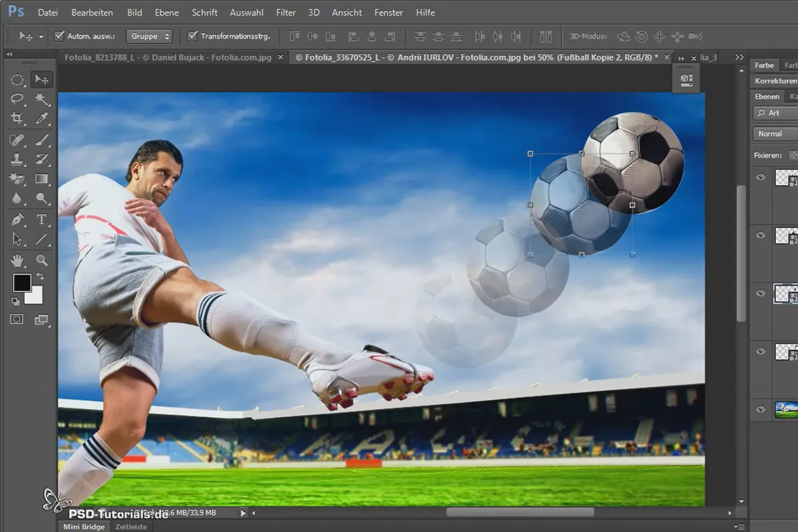Activate the Elliptical Marquee tool
The height and width of the screenshot is (532, 798).
pyautogui.click(x=17, y=80)
